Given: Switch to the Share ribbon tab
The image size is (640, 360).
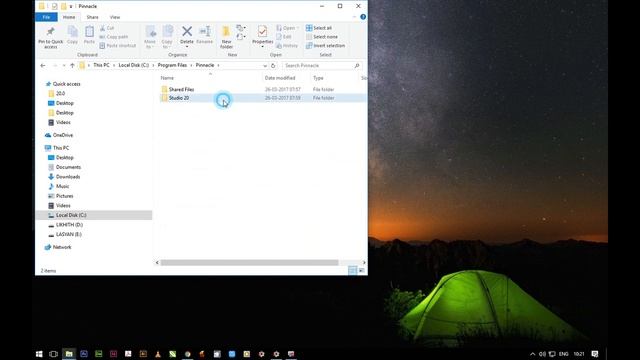Looking at the screenshot, I should coord(92,17).
